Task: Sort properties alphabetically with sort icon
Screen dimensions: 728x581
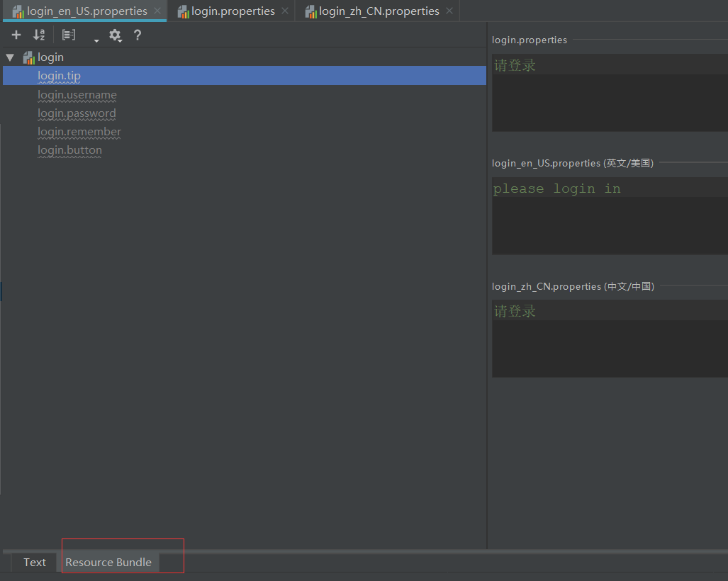Action: tap(39, 35)
